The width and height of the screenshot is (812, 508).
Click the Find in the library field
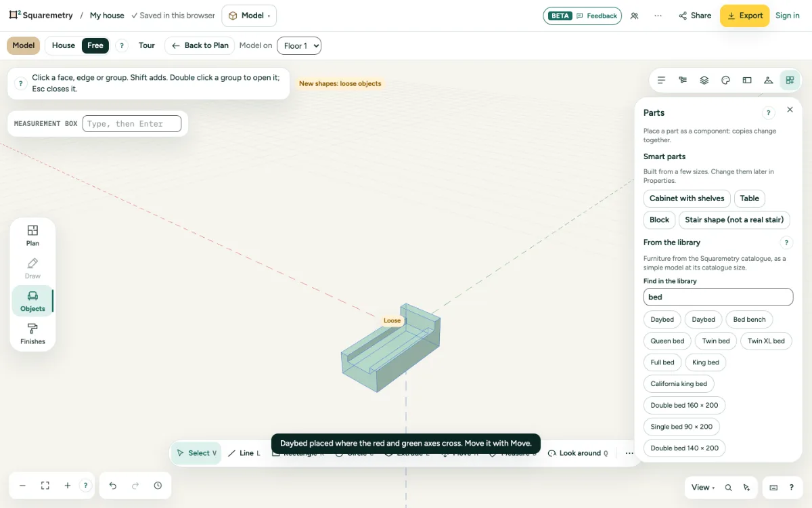pyautogui.click(x=718, y=297)
